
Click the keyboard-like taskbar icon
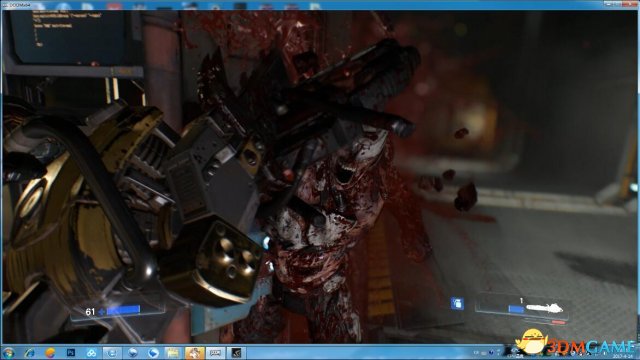tap(215, 353)
